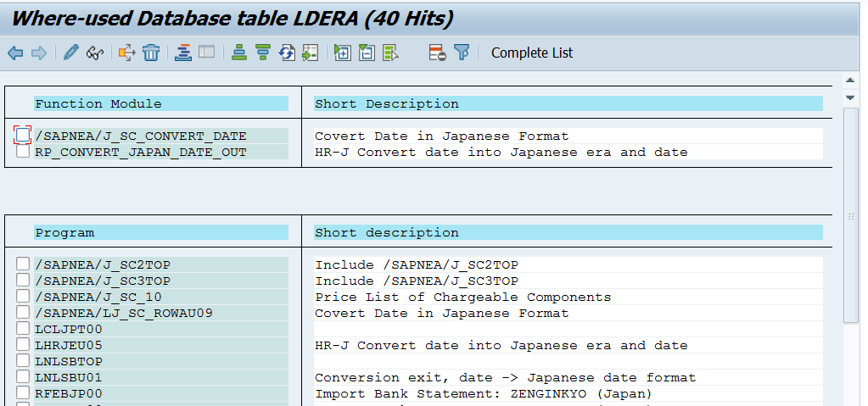Mark the checkbox for LNLSBTOP
The height and width of the screenshot is (406, 868).
(x=23, y=360)
